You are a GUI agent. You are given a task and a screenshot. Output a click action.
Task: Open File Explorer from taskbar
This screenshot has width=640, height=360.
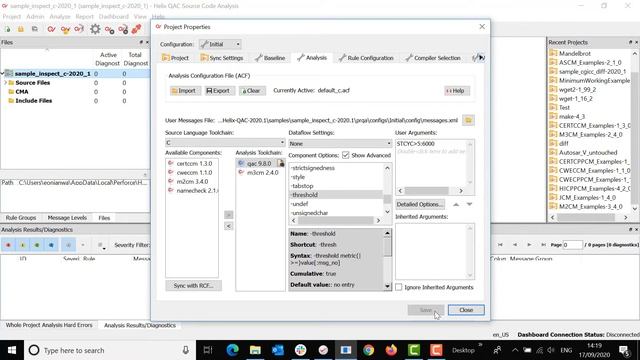[255, 350]
